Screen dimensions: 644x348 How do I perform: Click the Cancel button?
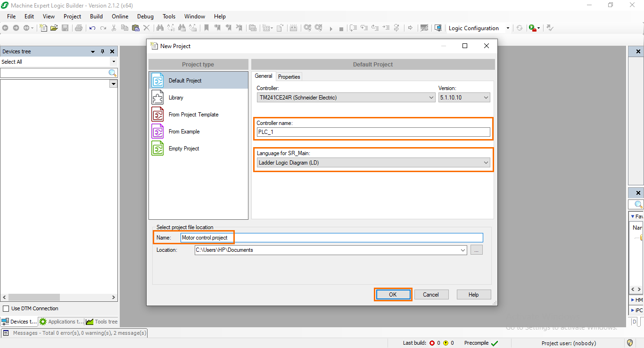click(431, 294)
